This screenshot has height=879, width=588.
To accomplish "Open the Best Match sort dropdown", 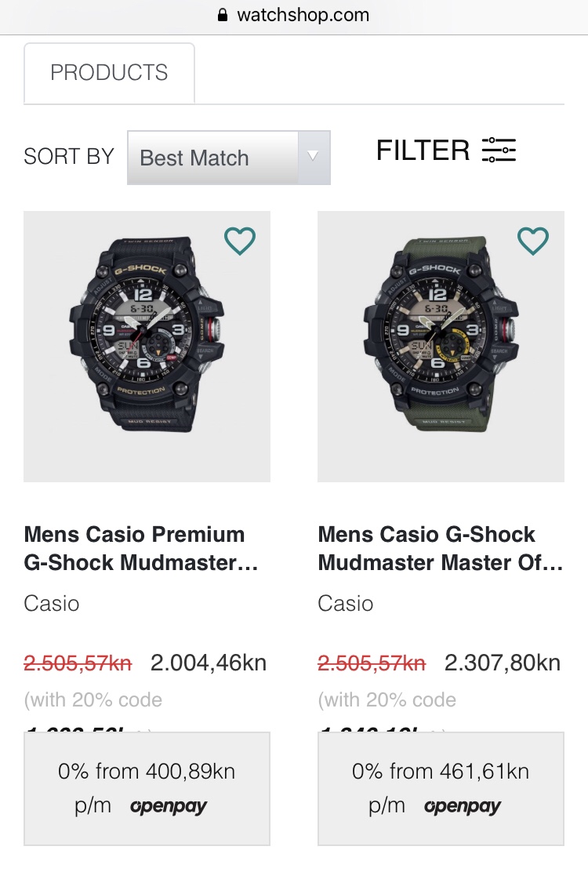I will coord(213,158).
